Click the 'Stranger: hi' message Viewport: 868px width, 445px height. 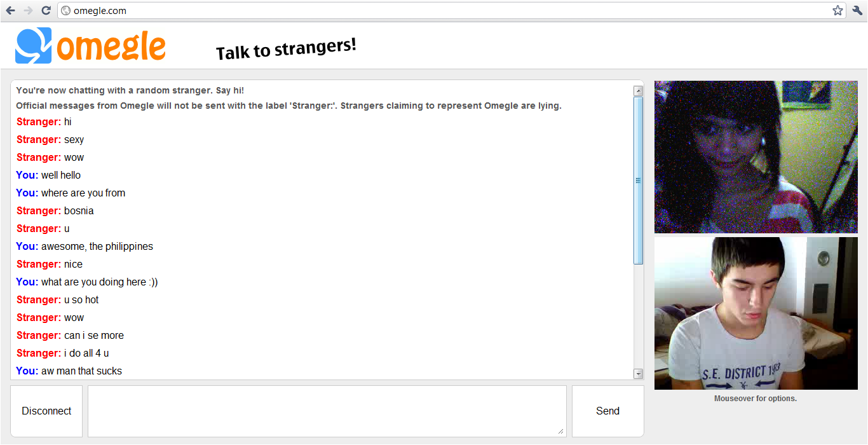(44, 122)
